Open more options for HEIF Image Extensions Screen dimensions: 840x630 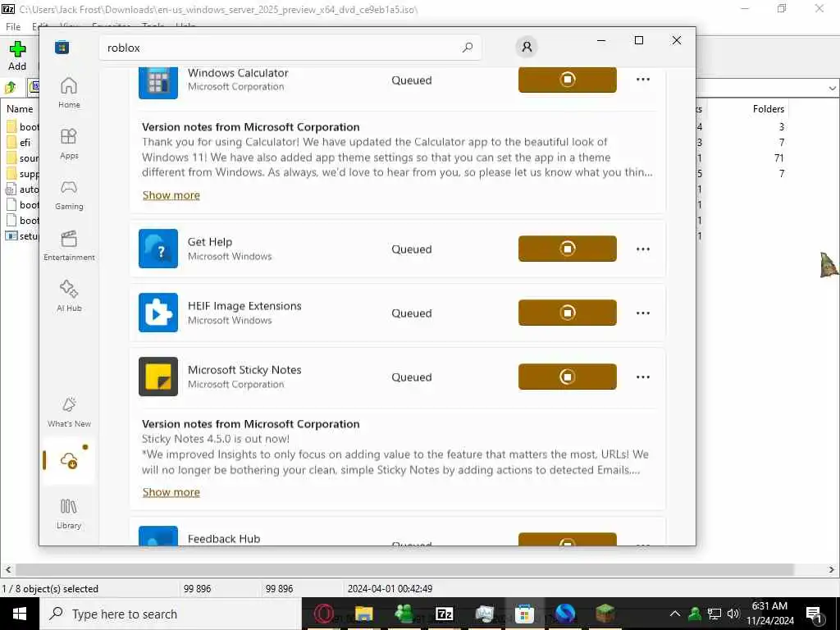[x=643, y=313]
